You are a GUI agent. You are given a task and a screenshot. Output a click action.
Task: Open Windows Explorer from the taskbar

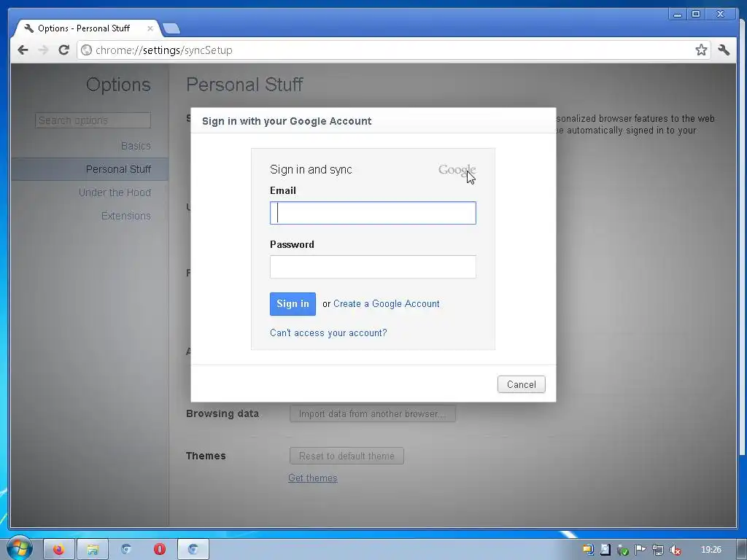click(93, 550)
